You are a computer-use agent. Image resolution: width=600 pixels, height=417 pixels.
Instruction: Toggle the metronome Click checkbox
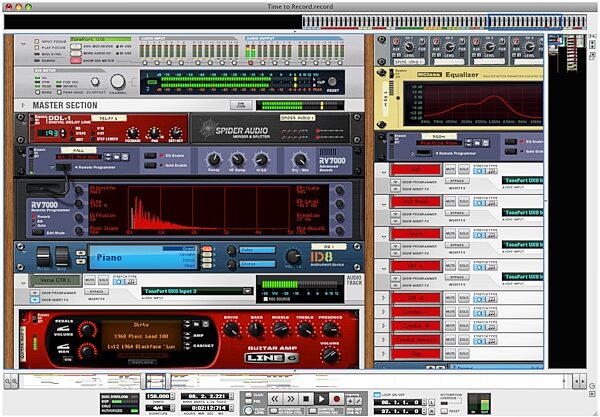[x=249, y=395]
